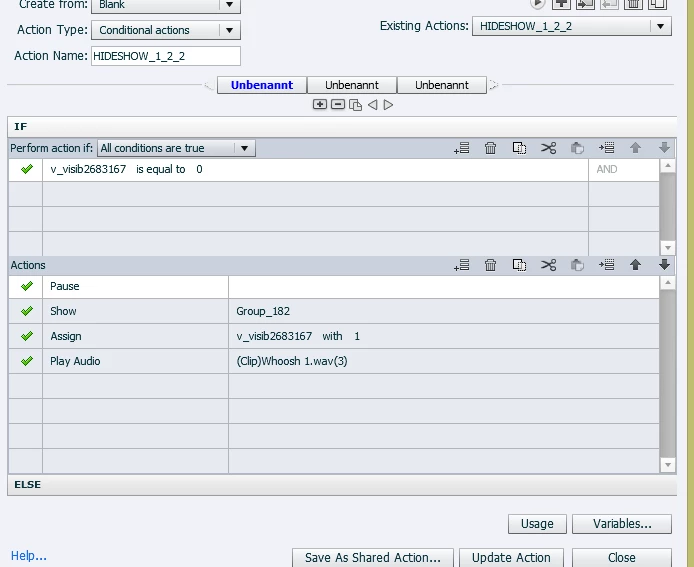The width and height of the screenshot is (694, 567).
Task: Select the rightmost Unbenannt tab
Action: pyautogui.click(x=442, y=85)
